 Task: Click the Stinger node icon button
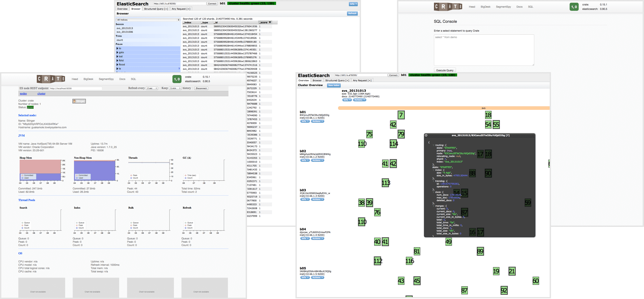[79, 101]
